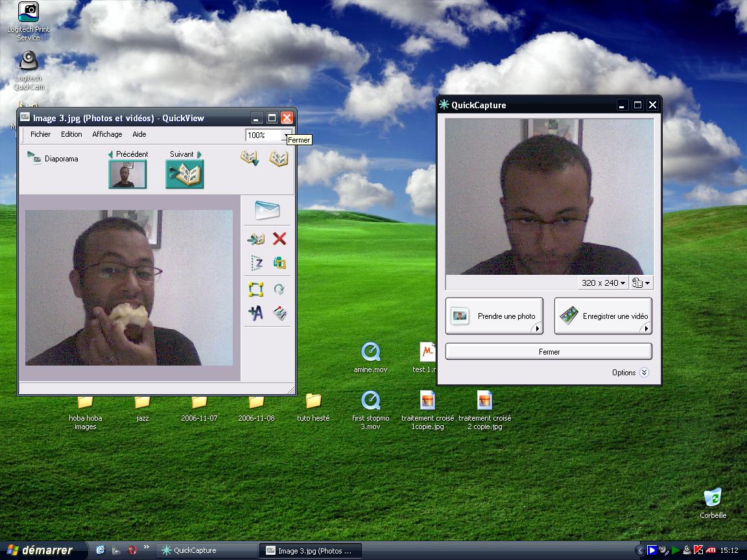Add text with the +A icon
This screenshot has height=560, width=747.
(256, 313)
